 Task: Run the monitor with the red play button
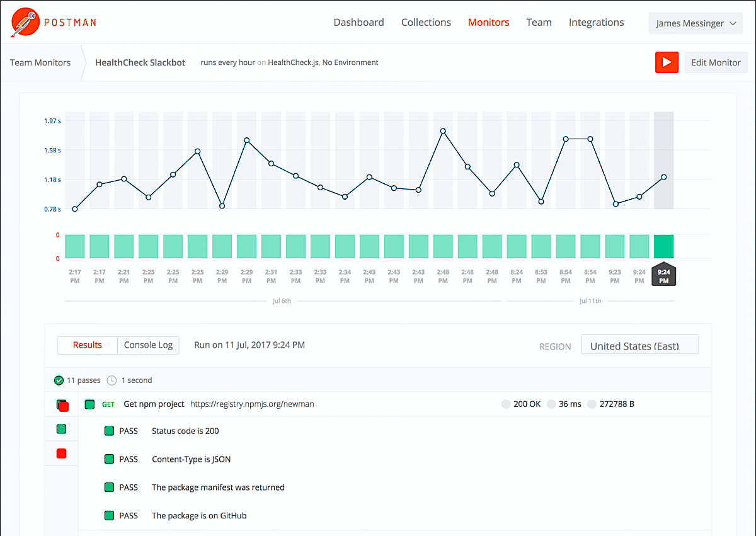point(667,62)
